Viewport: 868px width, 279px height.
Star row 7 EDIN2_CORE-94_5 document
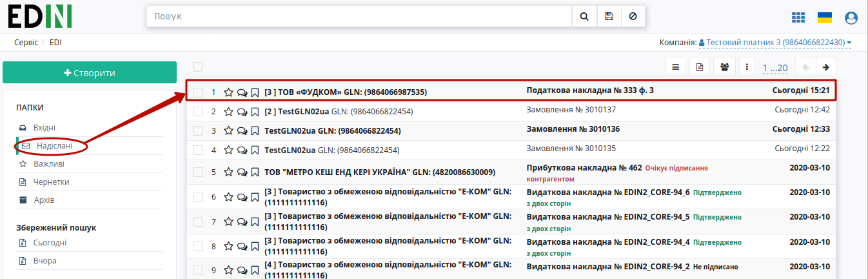[x=228, y=222]
